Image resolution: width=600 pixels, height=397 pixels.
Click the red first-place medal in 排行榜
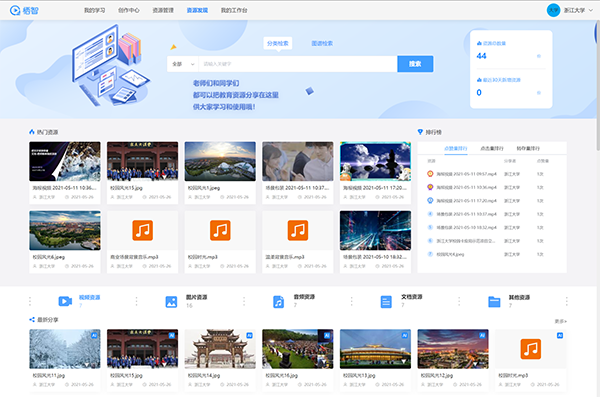coord(430,173)
